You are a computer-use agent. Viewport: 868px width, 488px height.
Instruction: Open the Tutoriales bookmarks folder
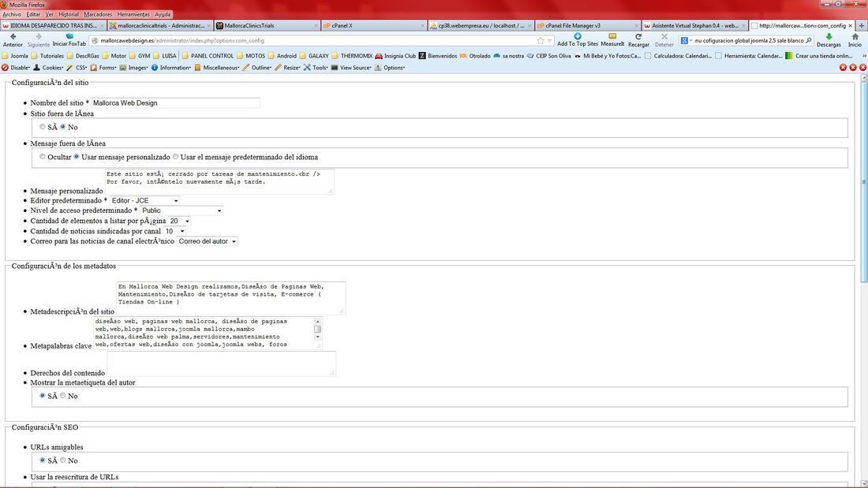(47, 56)
